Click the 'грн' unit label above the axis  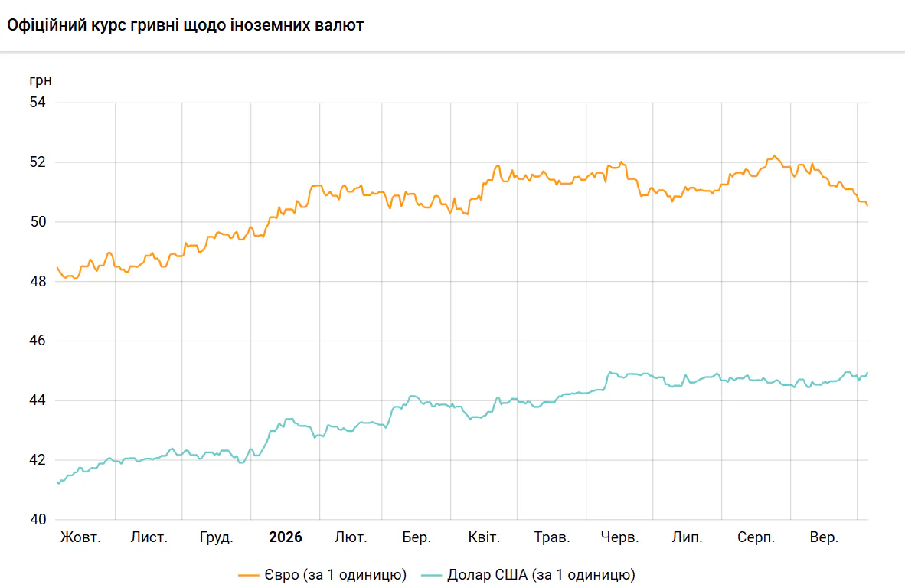(41, 81)
